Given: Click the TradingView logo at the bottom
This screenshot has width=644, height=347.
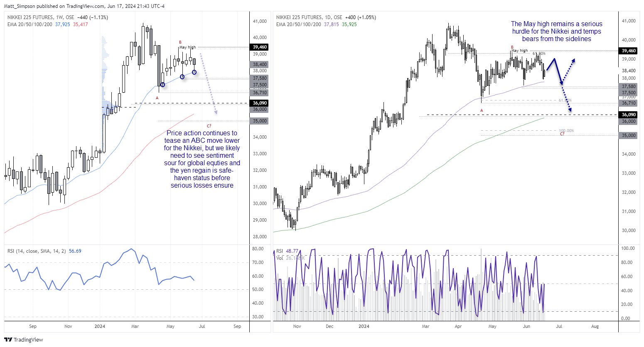Looking at the screenshot, I should [24, 340].
